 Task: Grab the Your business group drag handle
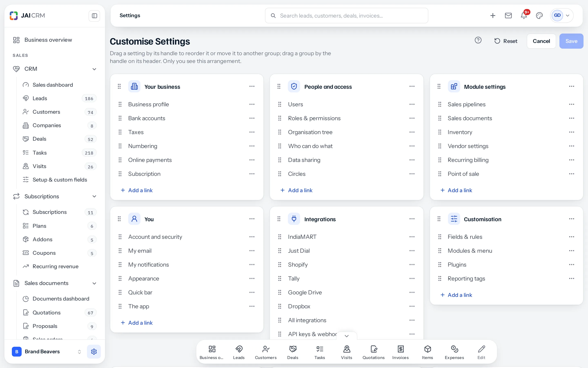pos(119,86)
